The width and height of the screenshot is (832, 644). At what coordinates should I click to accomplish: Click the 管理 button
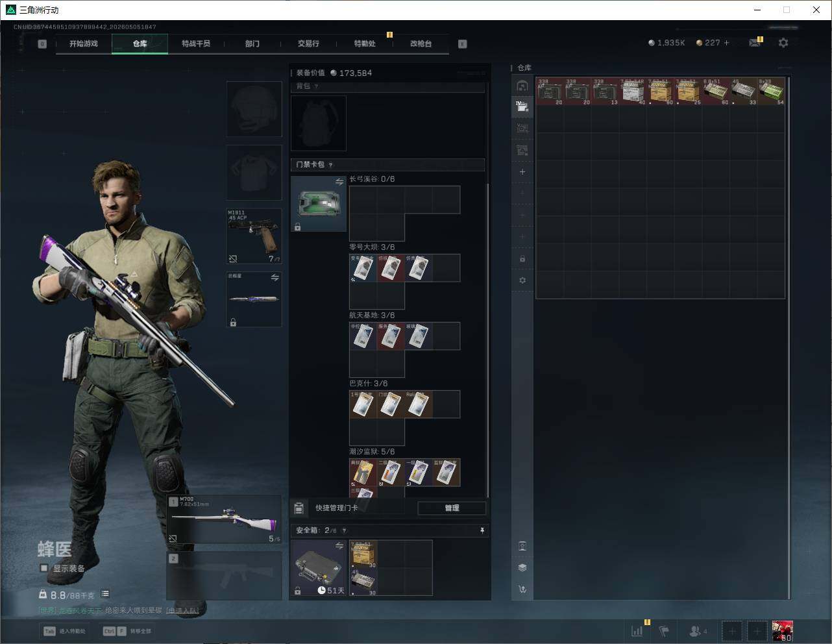[452, 508]
